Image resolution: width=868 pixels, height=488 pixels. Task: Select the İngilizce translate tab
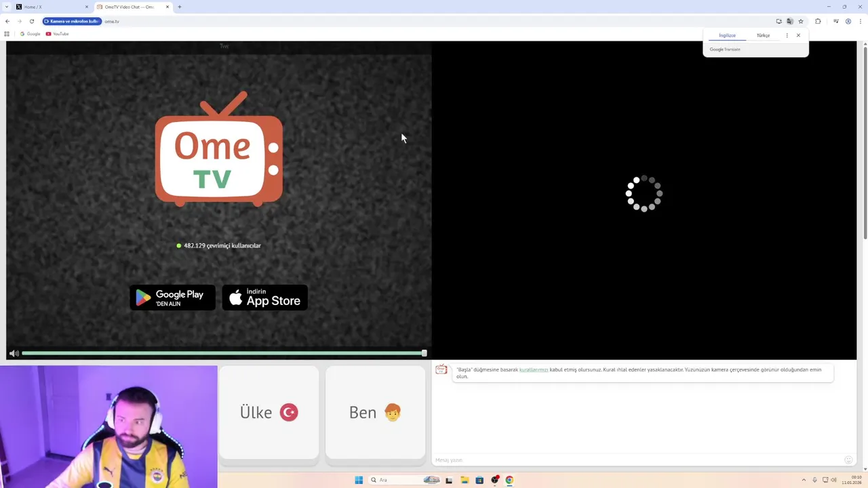(727, 35)
